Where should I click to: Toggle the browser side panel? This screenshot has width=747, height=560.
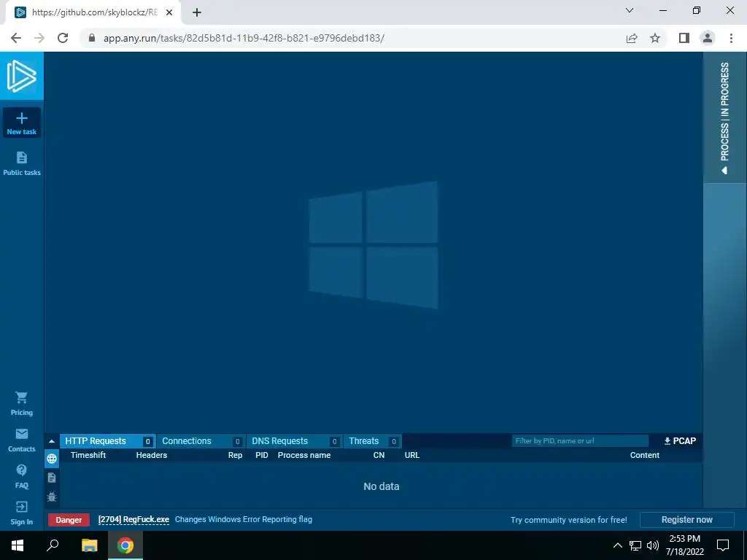[684, 38]
